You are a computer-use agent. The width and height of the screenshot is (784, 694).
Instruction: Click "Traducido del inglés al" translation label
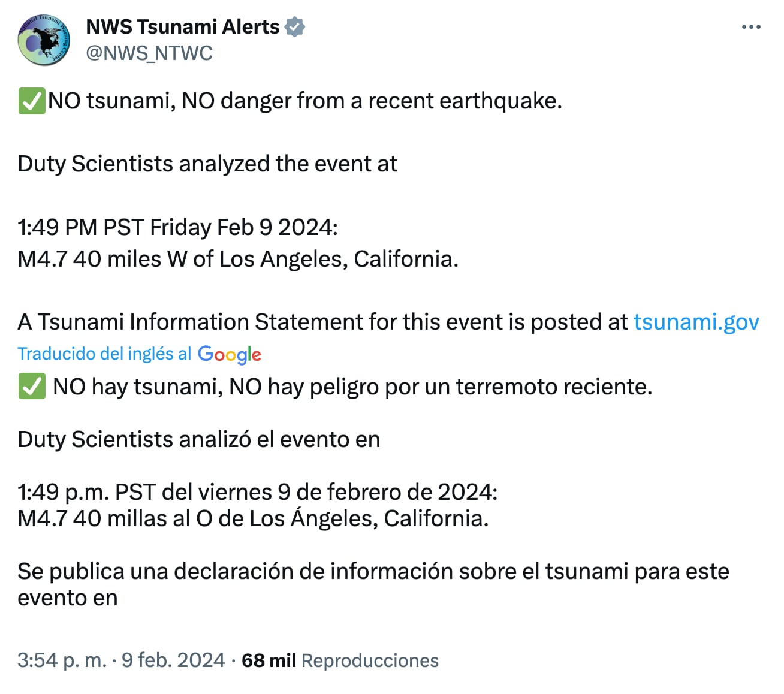(x=104, y=354)
